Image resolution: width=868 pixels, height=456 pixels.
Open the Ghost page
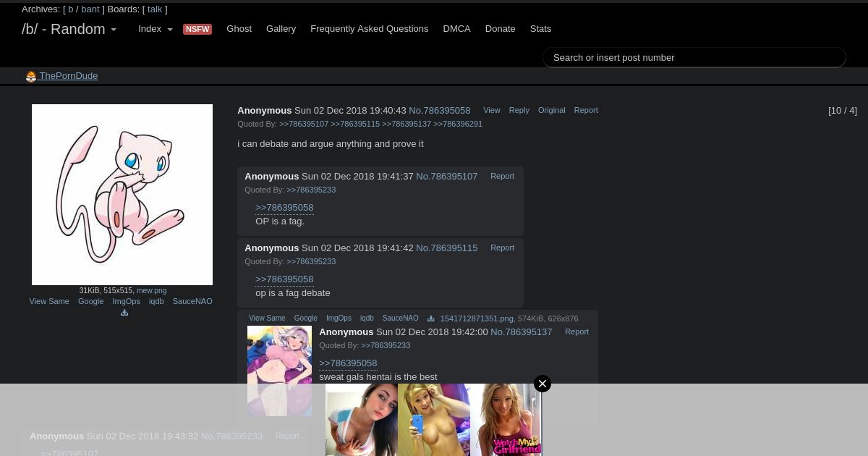point(239,29)
